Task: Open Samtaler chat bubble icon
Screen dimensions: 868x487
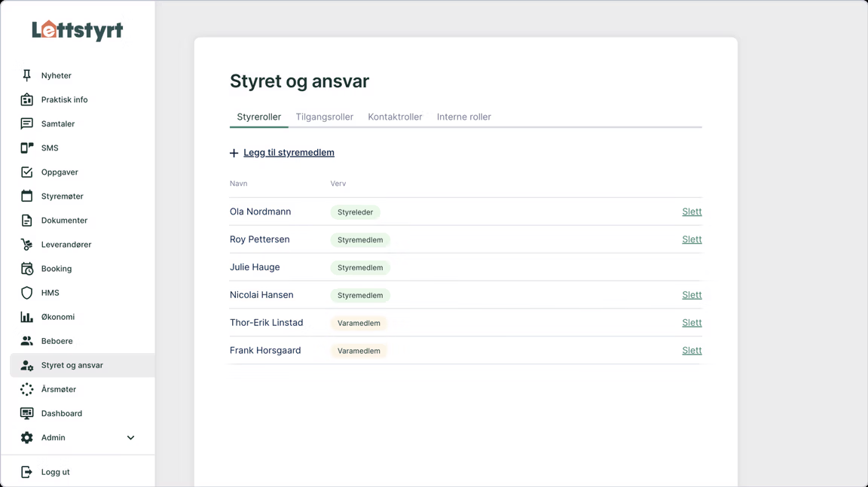Action: pyautogui.click(x=26, y=123)
